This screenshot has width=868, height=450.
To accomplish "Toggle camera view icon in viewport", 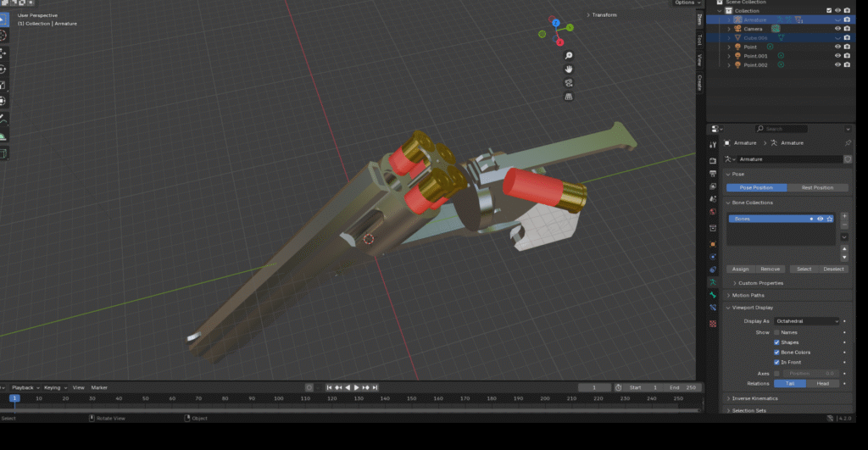I will point(569,82).
